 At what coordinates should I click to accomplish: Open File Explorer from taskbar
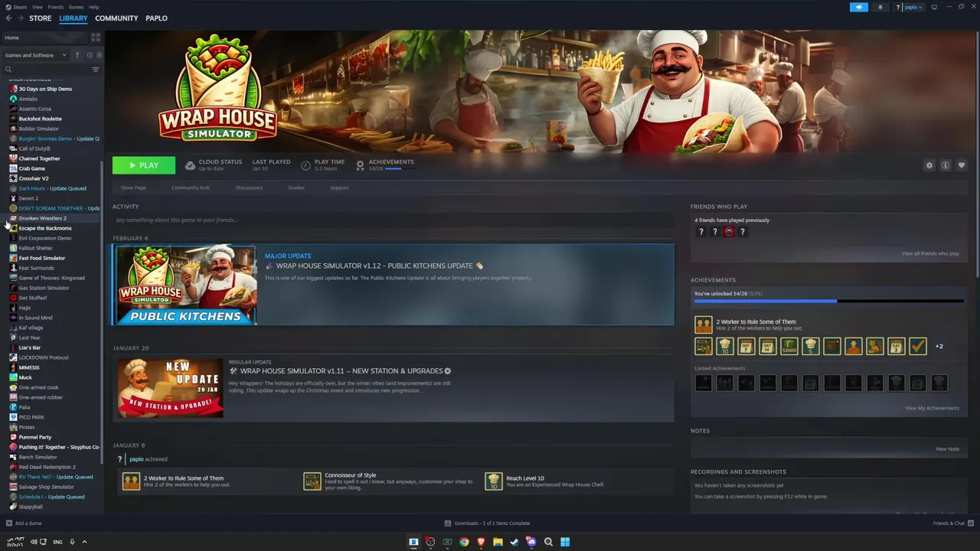(498, 542)
